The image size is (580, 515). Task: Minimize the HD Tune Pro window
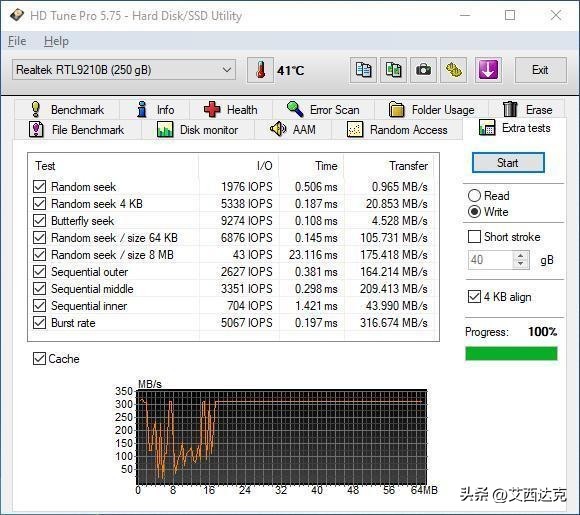click(465, 15)
